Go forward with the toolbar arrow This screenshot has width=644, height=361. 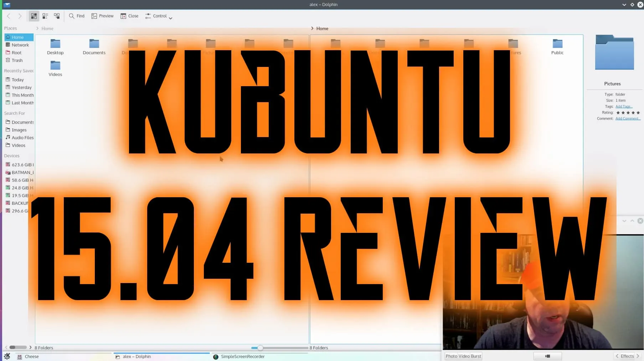pos(20,16)
